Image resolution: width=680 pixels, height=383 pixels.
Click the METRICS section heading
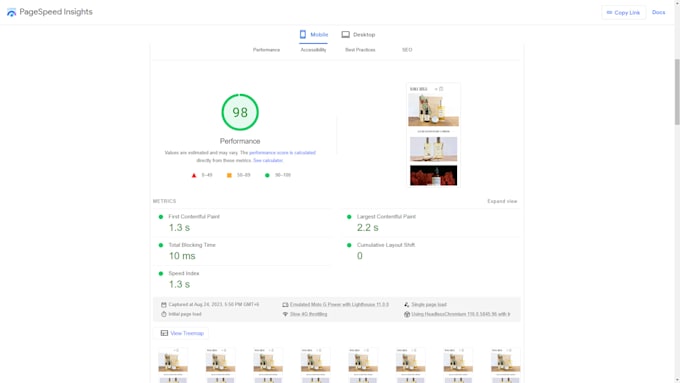point(164,201)
